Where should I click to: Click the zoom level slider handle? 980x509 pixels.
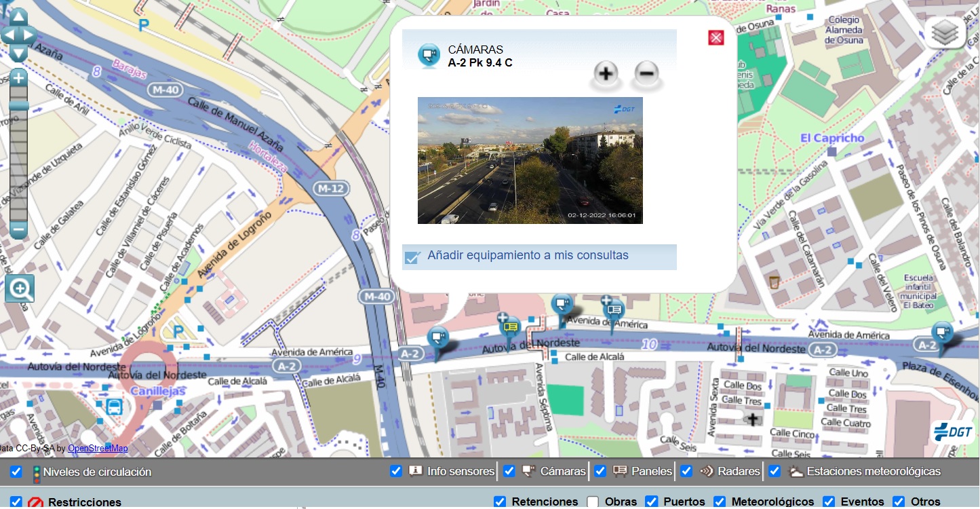click(18, 106)
